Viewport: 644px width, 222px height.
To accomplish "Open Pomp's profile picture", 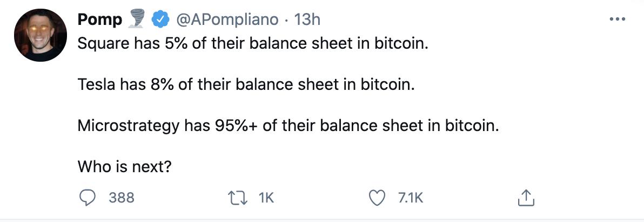I will 37,36.
